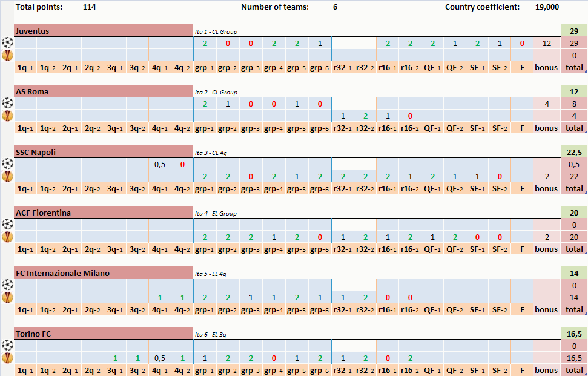Click AS Roma bonus cell showing 4
The height and width of the screenshot is (376, 588).
[547, 104]
